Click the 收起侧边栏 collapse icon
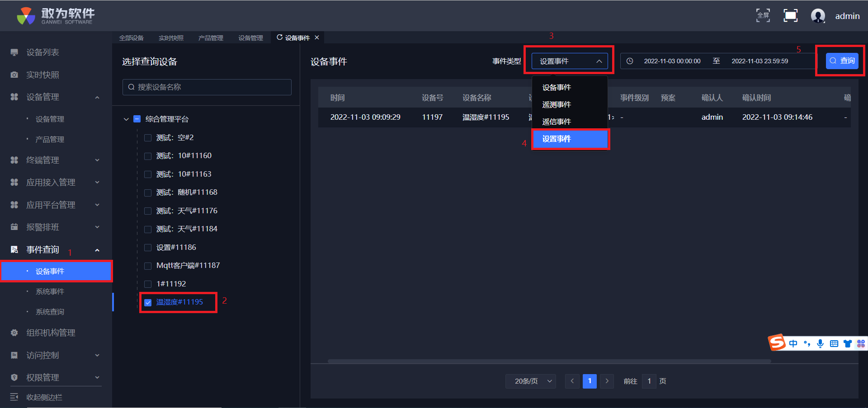 (14, 397)
